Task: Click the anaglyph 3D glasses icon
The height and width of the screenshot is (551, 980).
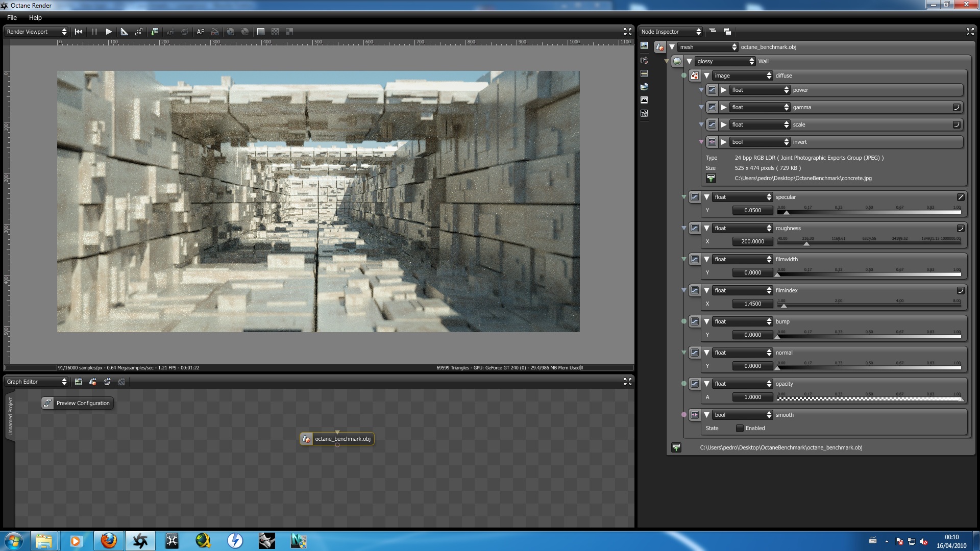Action: pyautogui.click(x=215, y=32)
